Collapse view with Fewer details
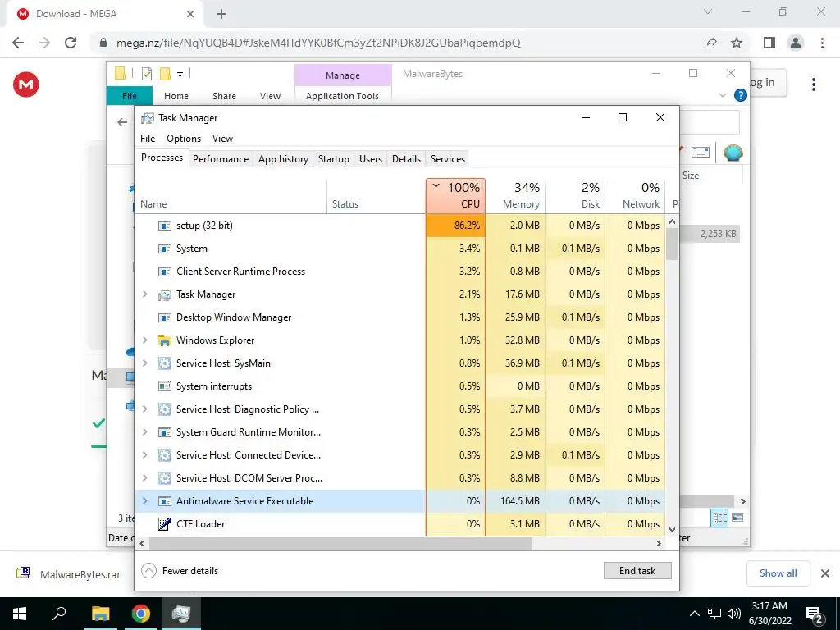The width and height of the screenshot is (840, 630). [x=180, y=571]
